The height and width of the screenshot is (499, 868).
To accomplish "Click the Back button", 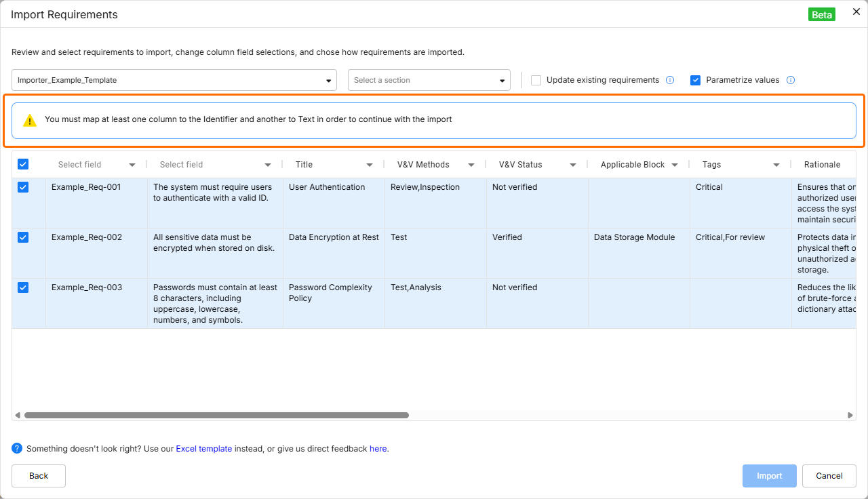I will point(39,476).
